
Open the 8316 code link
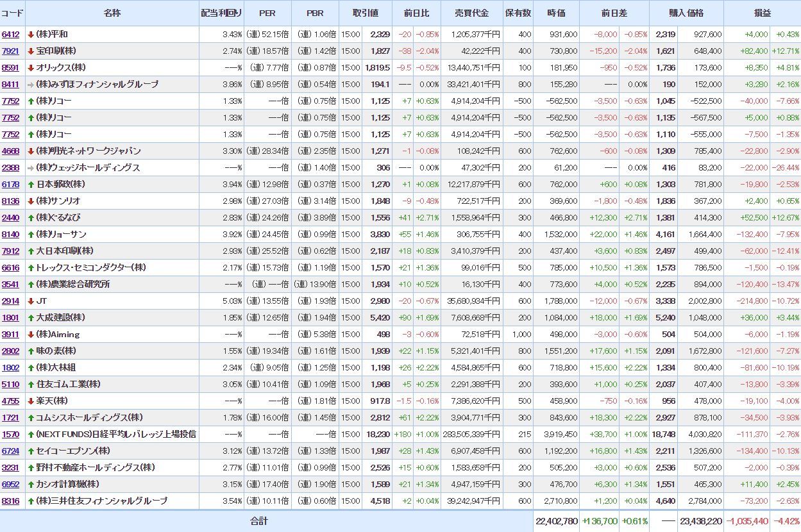pos(10,501)
